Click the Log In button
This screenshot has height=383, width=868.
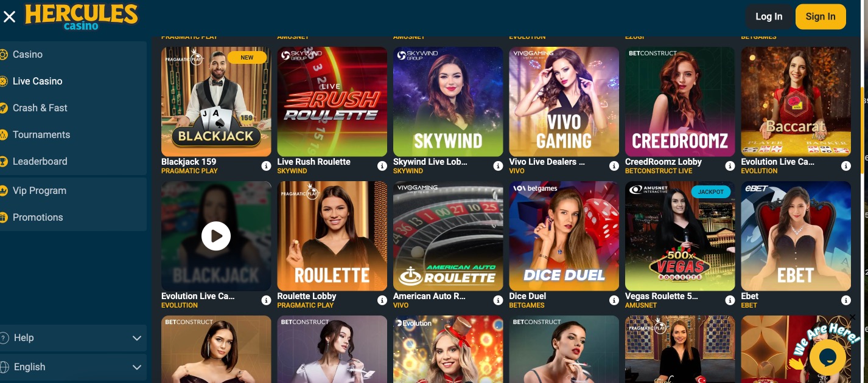(769, 16)
